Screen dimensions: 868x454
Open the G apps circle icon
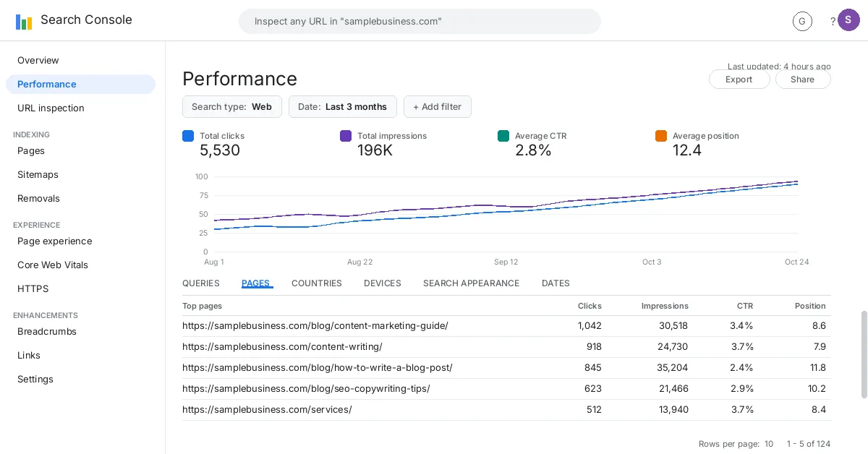pyautogui.click(x=802, y=22)
